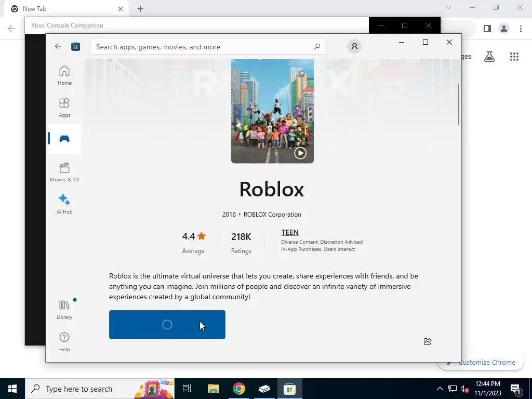Open Chrome Labs flask icon
This screenshot has width=532, height=399.
(489, 57)
